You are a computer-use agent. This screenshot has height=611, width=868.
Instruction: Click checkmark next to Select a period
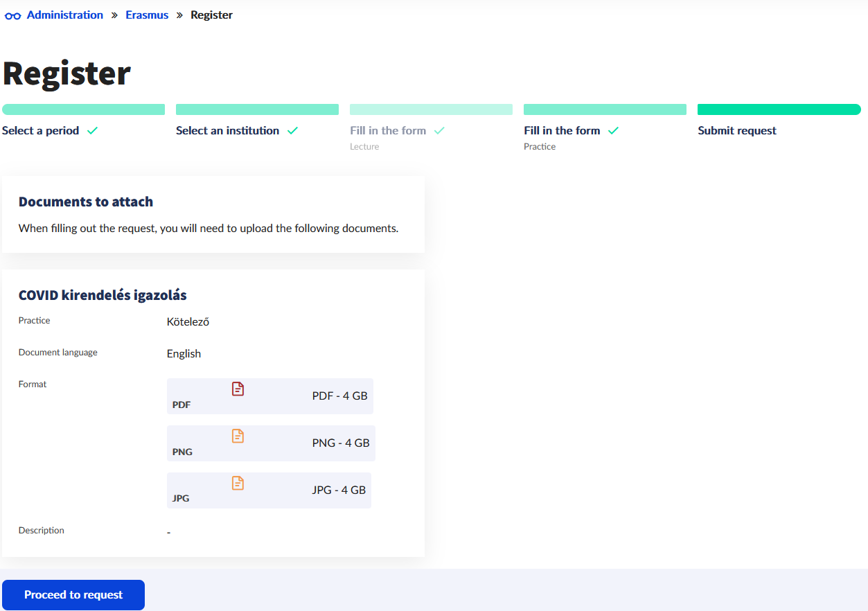(92, 131)
